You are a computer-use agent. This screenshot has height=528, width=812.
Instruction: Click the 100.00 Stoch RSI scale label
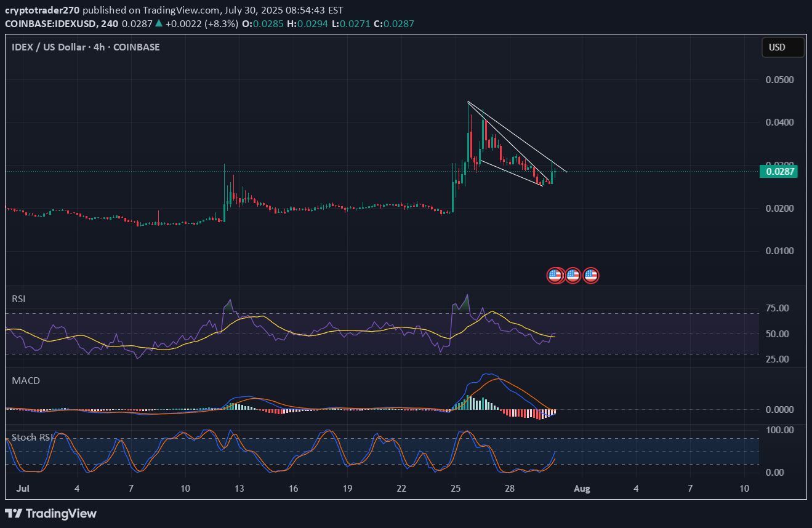(x=779, y=430)
